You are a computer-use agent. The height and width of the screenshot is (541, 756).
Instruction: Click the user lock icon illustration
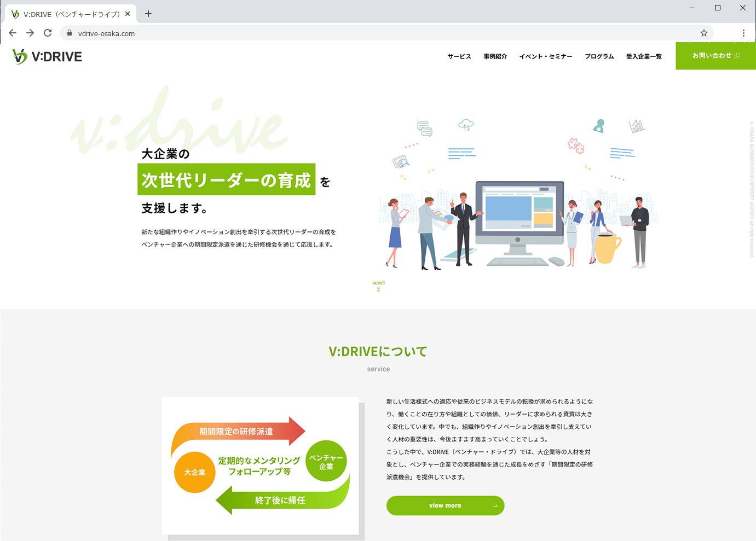(x=599, y=126)
